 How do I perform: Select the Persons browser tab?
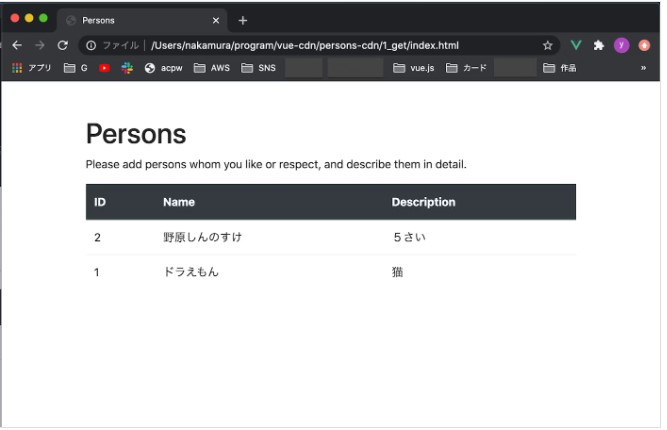tap(140, 20)
